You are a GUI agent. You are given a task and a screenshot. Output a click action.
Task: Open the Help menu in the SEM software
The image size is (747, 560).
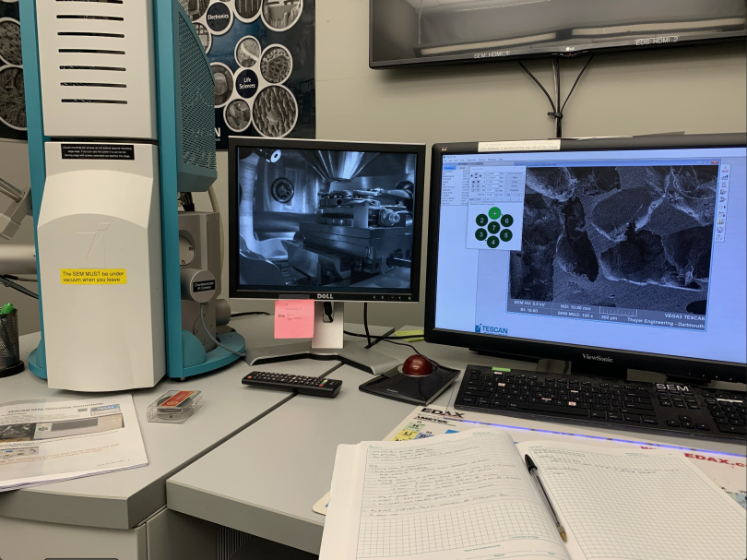[500, 160]
